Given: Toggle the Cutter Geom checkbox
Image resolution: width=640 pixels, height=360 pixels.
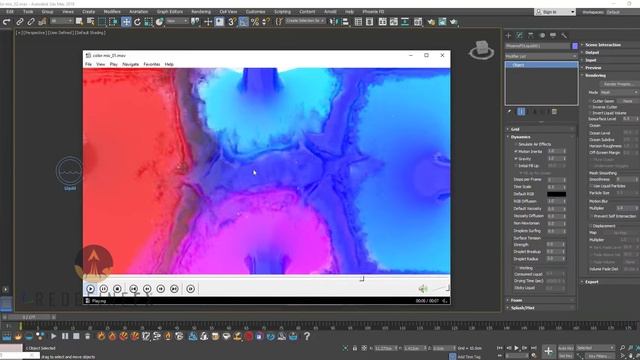Looking at the screenshot, I should coord(590,100).
